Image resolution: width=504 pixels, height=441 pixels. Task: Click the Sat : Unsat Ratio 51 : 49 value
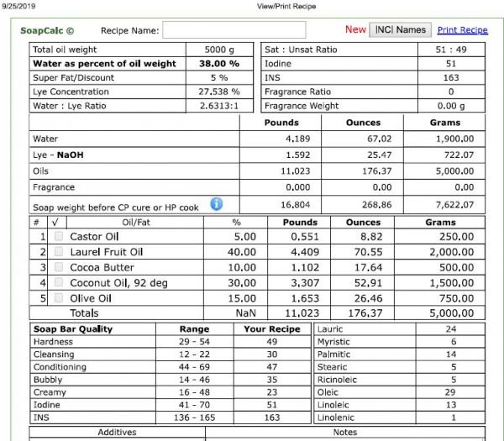click(x=451, y=50)
